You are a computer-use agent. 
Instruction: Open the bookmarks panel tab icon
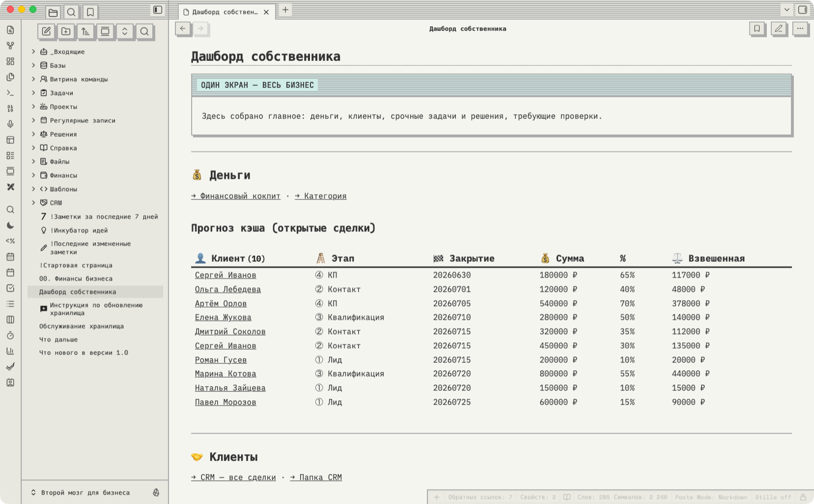click(x=90, y=12)
